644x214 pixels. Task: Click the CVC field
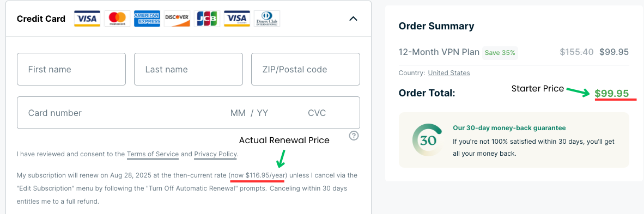pos(317,113)
